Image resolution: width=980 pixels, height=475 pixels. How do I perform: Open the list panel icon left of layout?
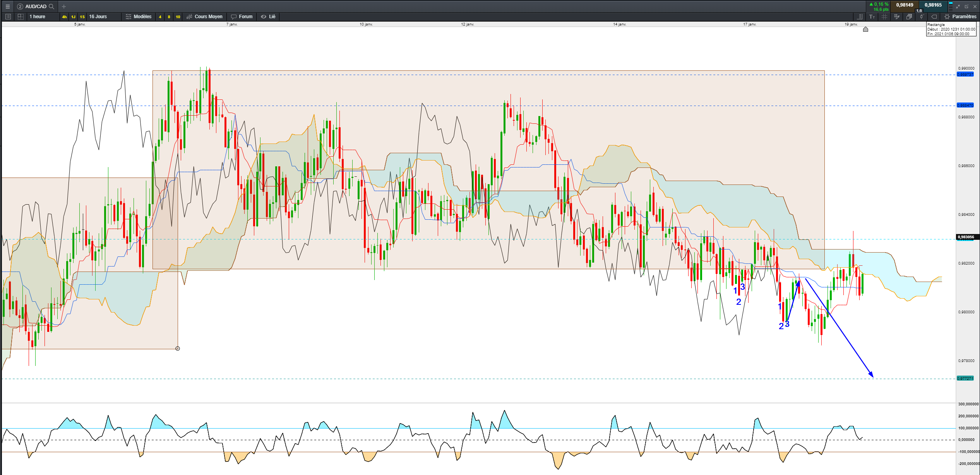click(8, 17)
